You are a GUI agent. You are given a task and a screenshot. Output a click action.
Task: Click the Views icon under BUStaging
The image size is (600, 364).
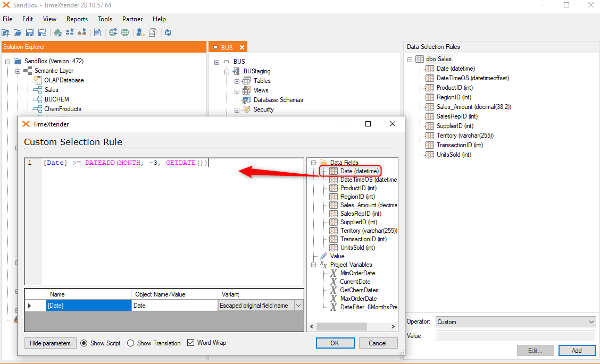tap(247, 90)
